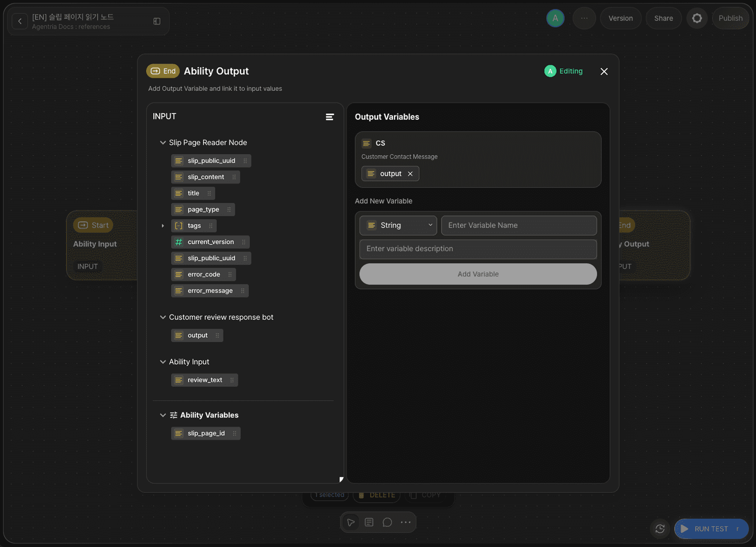Click drag handle on slip_page_id chip
756x547 pixels.
coord(234,433)
